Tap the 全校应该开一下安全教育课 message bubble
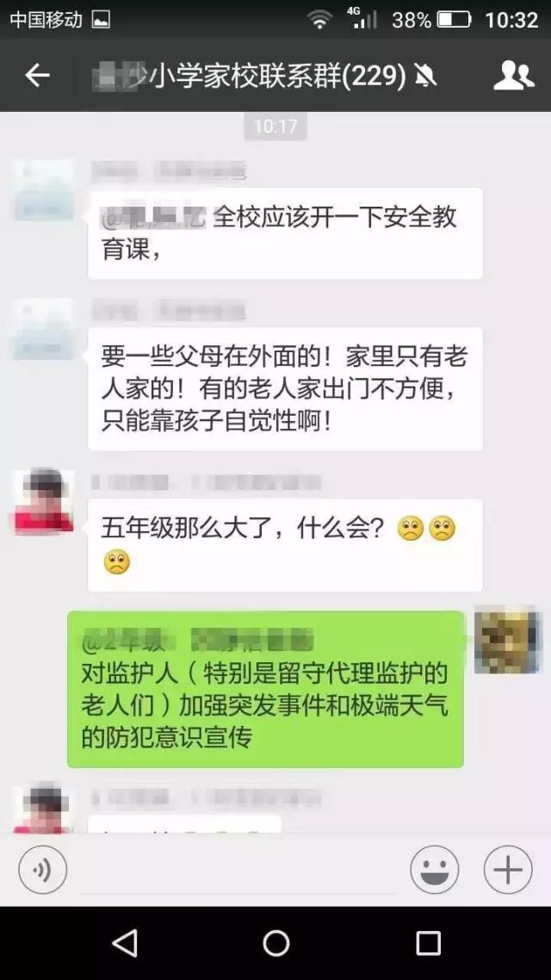This screenshot has height=980, width=551. 286,233
